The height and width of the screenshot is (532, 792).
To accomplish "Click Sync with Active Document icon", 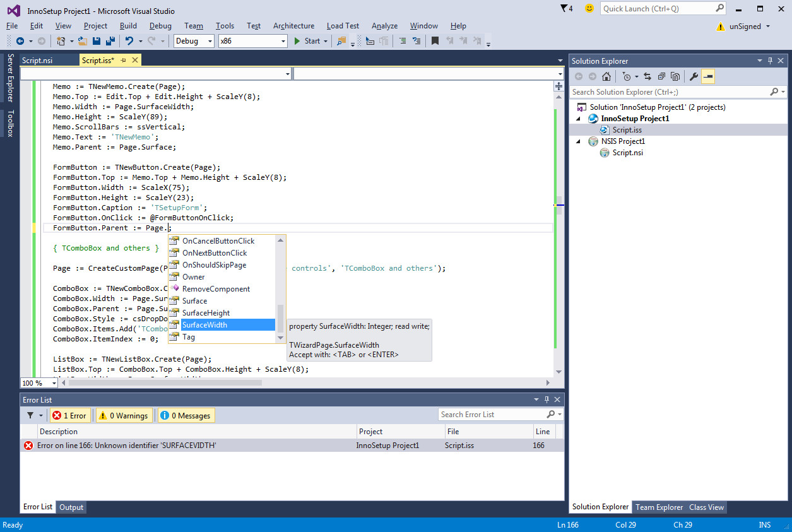I will (647, 76).
